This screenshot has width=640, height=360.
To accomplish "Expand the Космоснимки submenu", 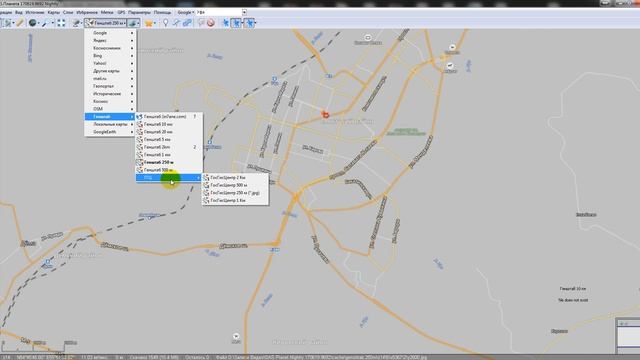I will point(110,48).
